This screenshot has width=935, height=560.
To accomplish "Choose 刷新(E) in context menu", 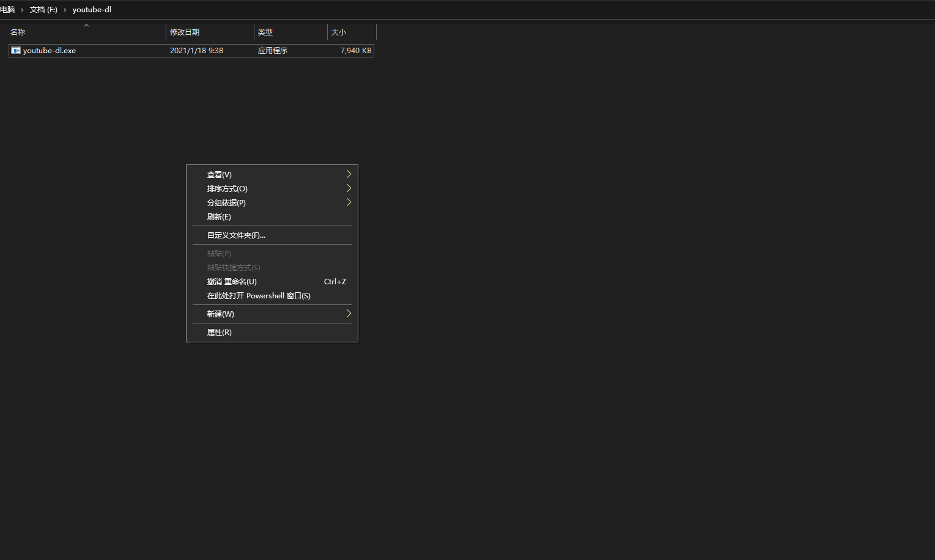I will (x=272, y=217).
